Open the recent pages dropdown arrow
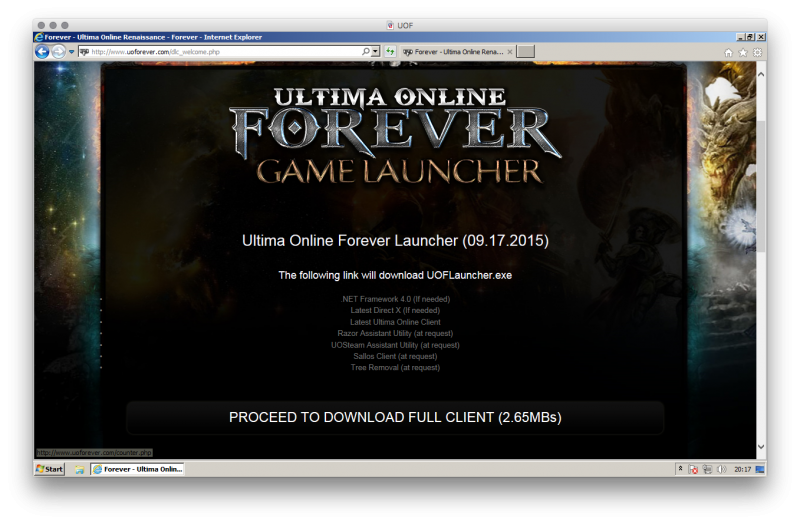 [71, 52]
